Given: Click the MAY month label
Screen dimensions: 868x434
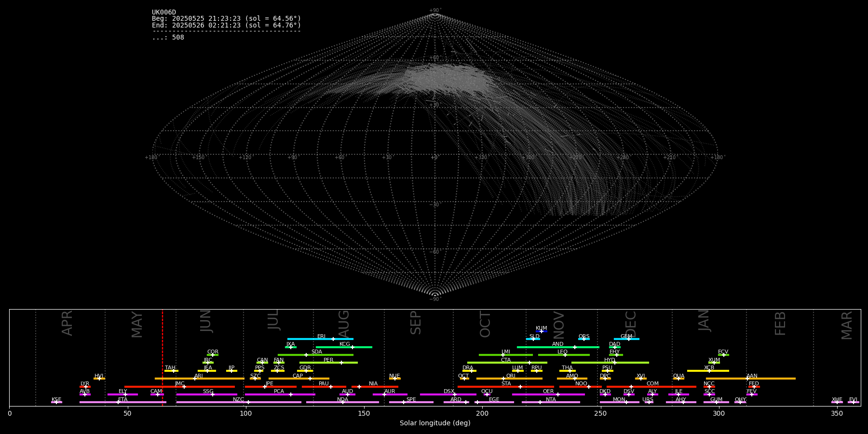Looking at the screenshot, I should point(137,325).
